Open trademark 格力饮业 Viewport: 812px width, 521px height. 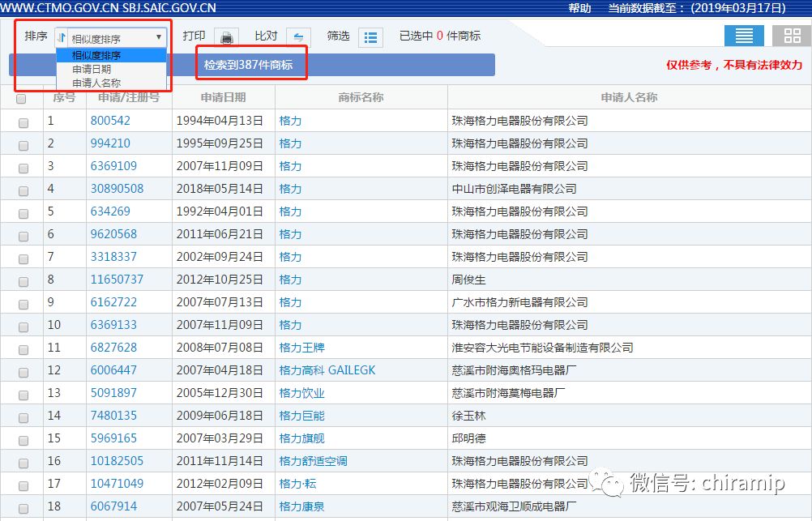[302, 393]
